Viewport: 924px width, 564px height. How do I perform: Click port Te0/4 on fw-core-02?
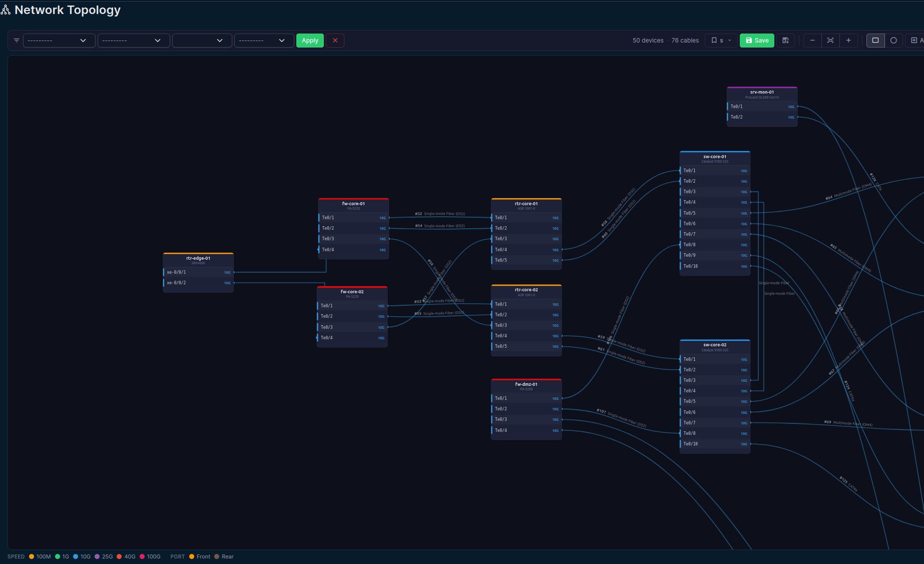(352, 338)
